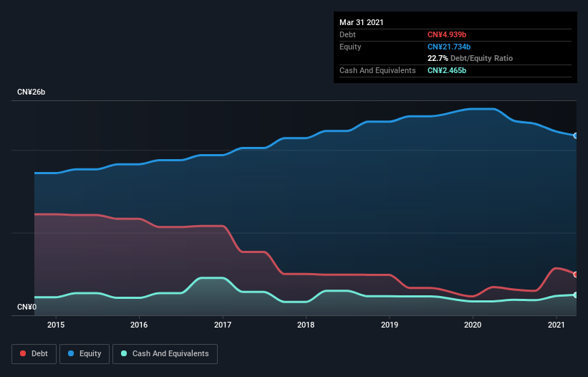Click the CN¥2.465b cash value
Screen dimensions: 588x377
point(447,70)
